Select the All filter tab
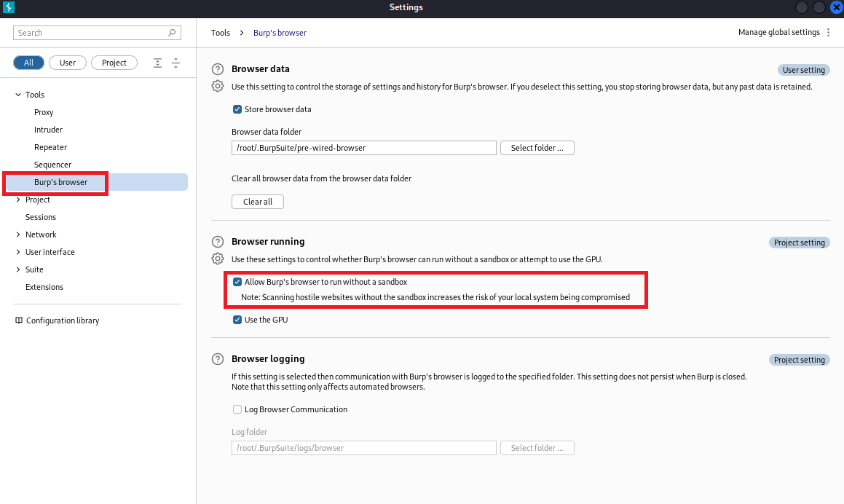 tap(28, 63)
